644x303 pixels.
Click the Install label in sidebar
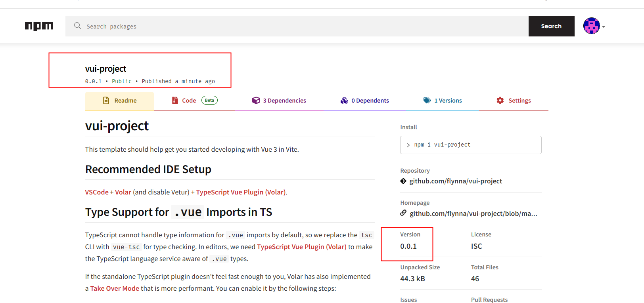click(408, 127)
